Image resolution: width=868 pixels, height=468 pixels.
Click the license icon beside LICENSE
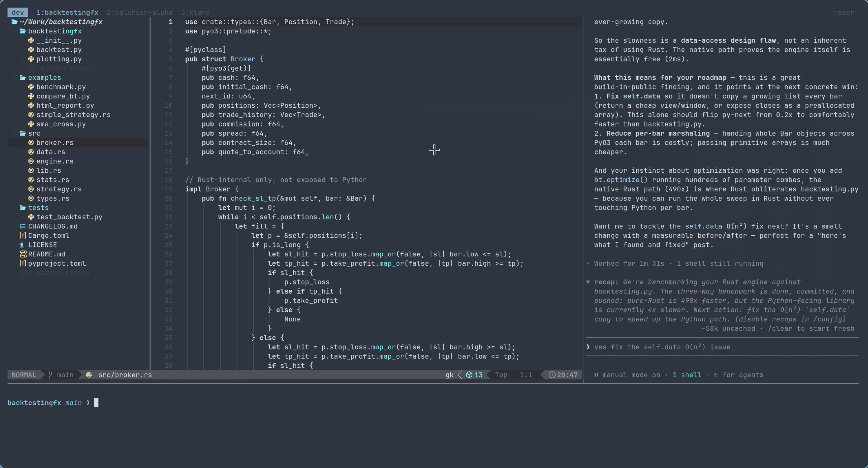(x=22, y=245)
